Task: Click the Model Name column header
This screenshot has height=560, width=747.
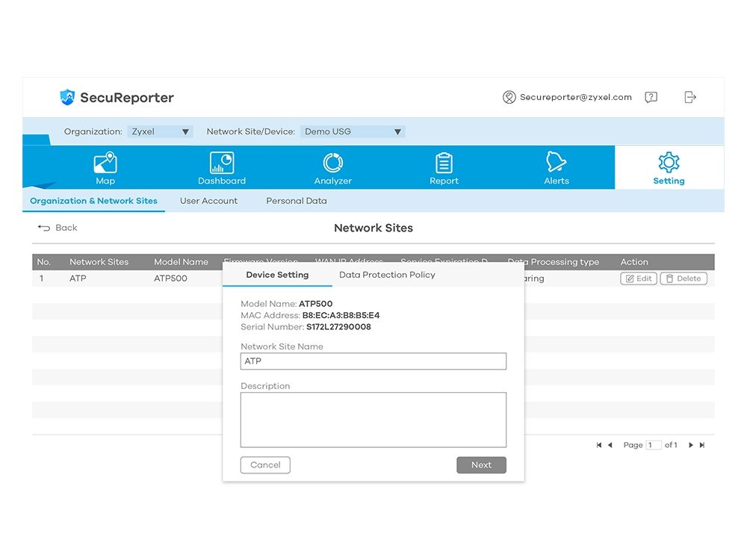Action: (x=181, y=262)
